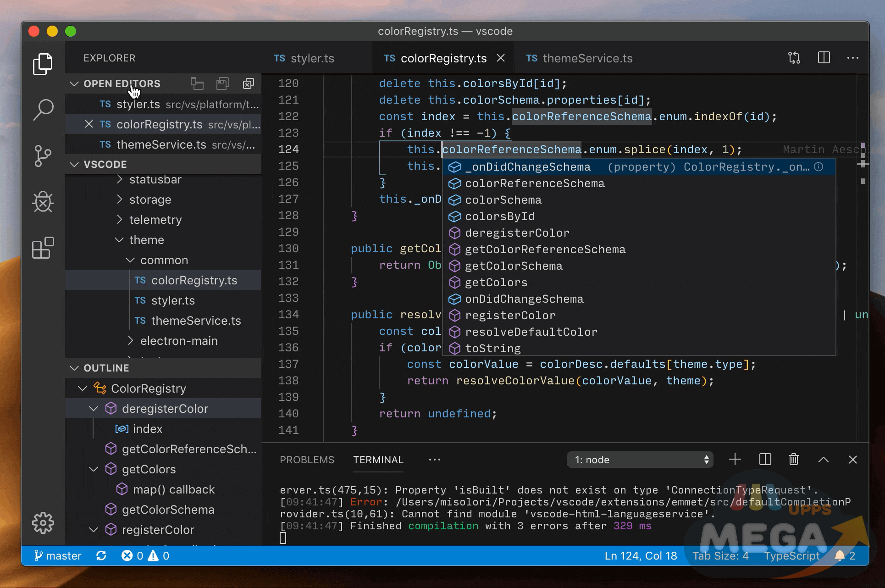Toggle vertical layout in Open Editors

[x=197, y=83]
